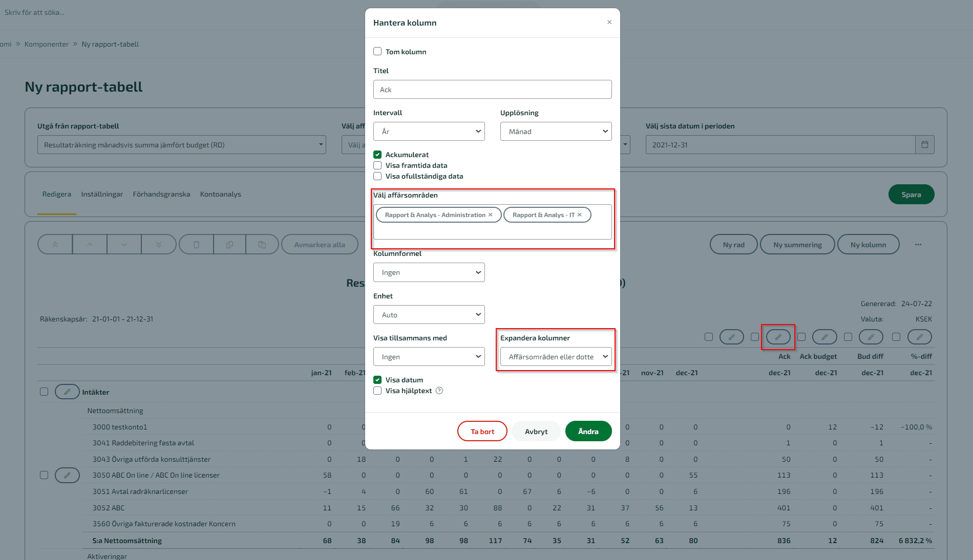Open the Intervall dropdown
Screen dimensions: 973x560
tap(429, 132)
